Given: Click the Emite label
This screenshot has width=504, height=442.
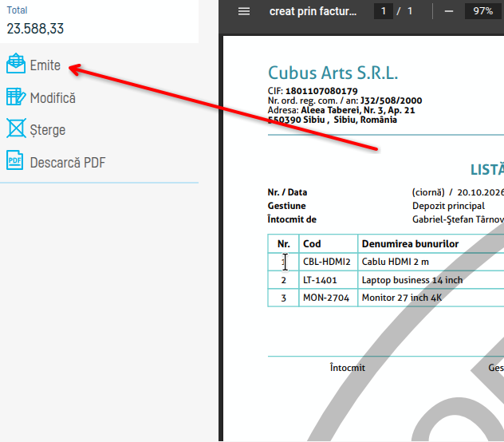Looking at the screenshot, I should (x=45, y=65).
